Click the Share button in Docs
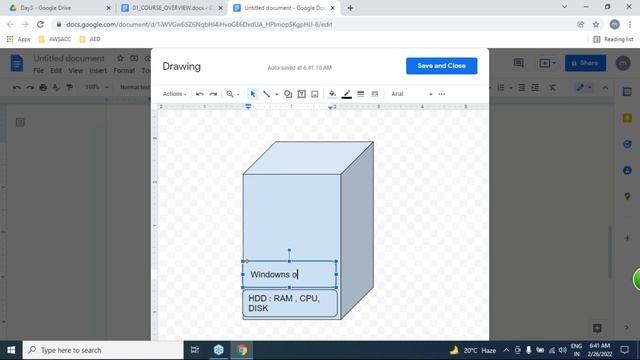Viewport: 640px width, 360px height. click(x=585, y=63)
